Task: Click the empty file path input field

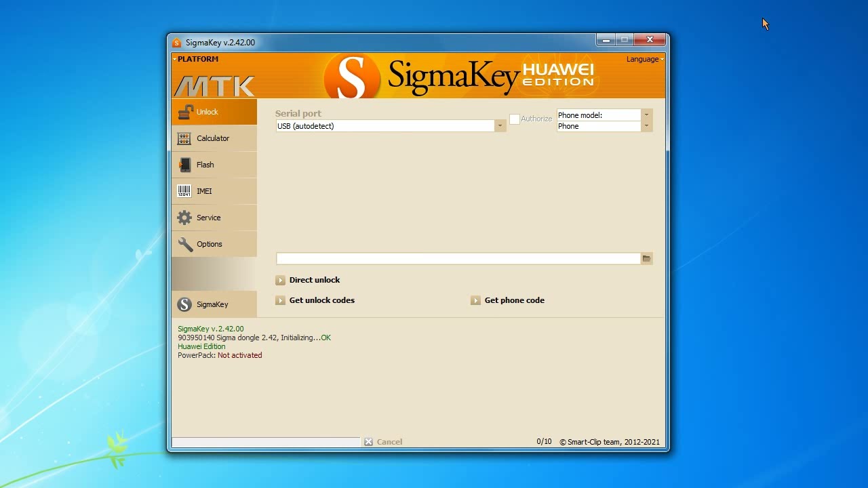Action: click(458, 258)
